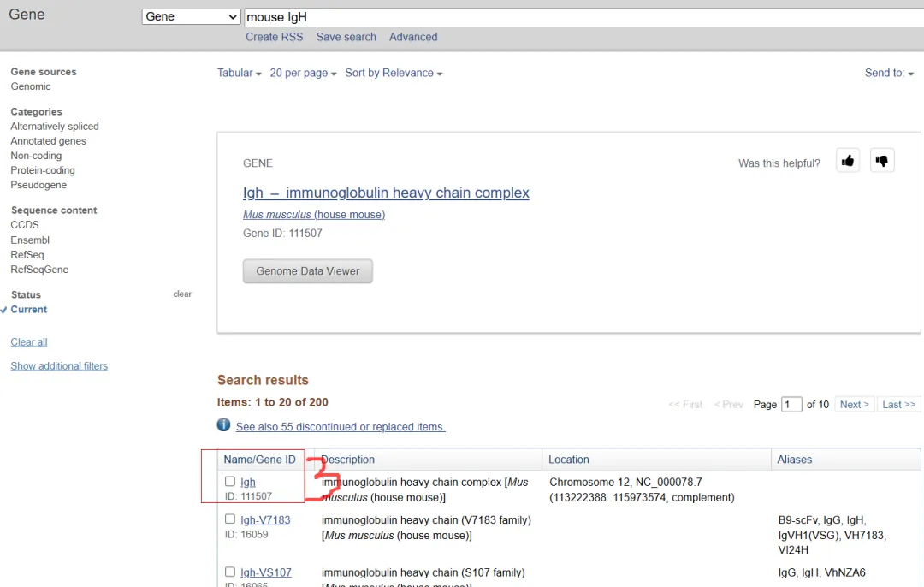Open the Send to dropdown
This screenshot has height=587, width=924.
coord(889,73)
